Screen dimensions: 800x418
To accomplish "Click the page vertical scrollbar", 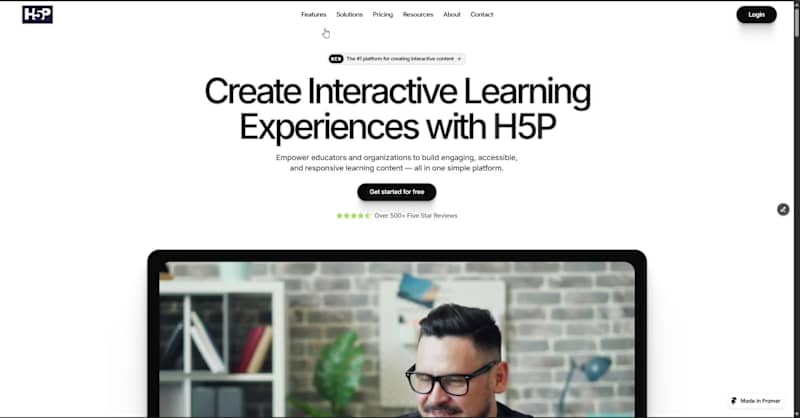I will click(796, 209).
